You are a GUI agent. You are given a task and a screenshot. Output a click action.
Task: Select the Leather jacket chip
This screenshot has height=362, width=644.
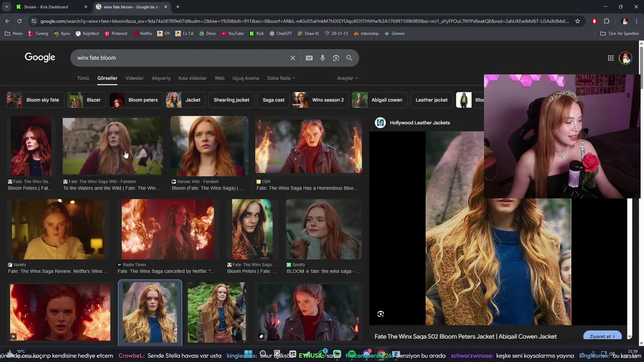pos(431,100)
